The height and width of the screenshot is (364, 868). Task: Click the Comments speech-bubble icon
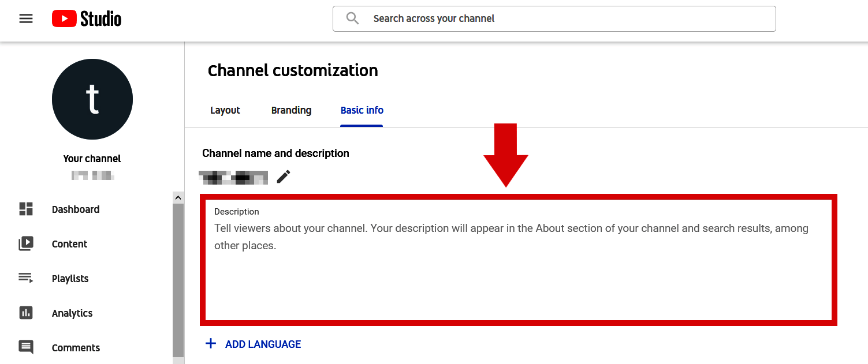pyautogui.click(x=25, y=347)
